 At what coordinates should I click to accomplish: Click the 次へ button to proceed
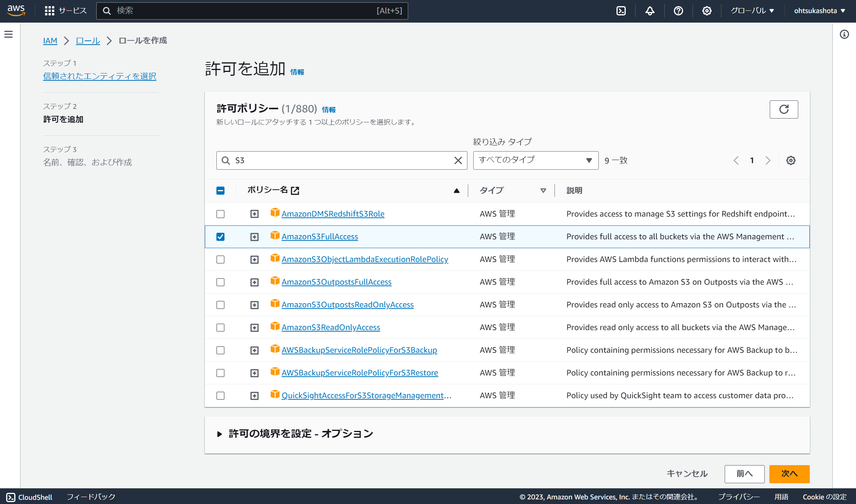click(789, 474)
